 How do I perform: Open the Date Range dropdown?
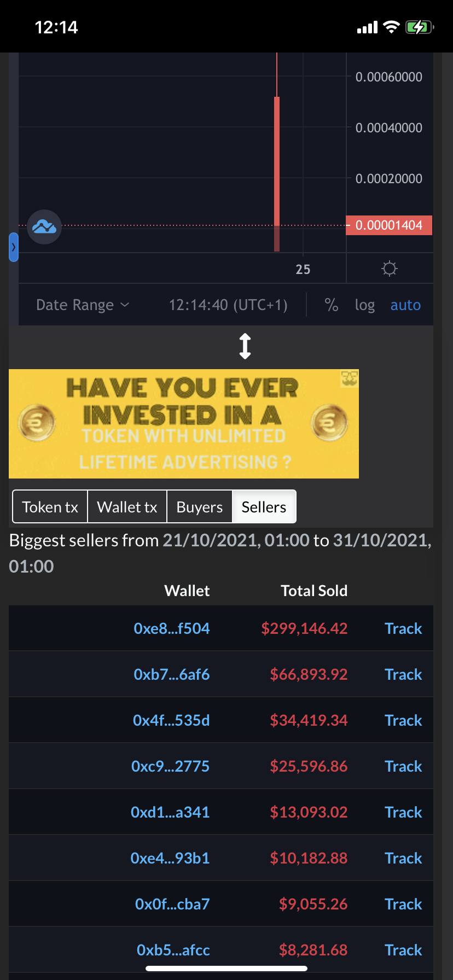click(x=83, y=305)
